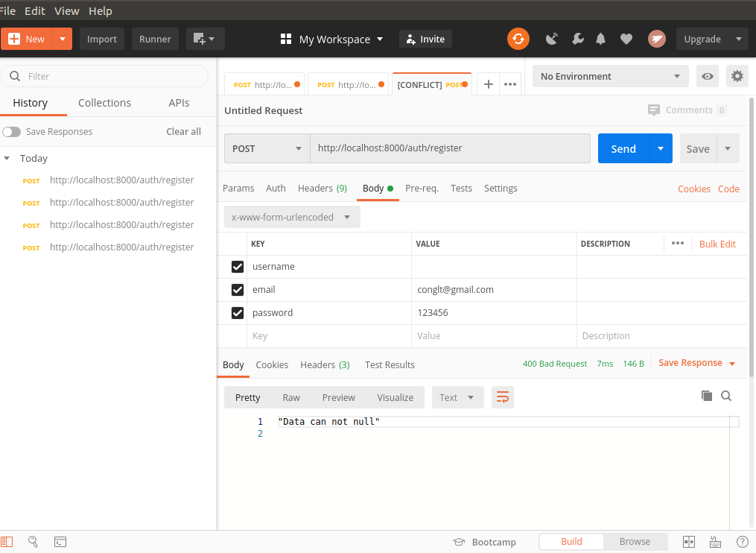Open the Help menu
756x553 pixels.
[101, 10]
